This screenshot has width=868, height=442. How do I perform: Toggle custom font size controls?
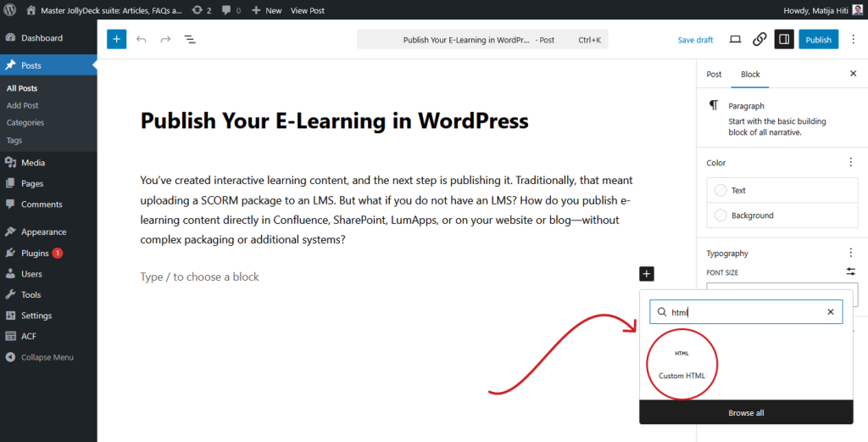850,271
